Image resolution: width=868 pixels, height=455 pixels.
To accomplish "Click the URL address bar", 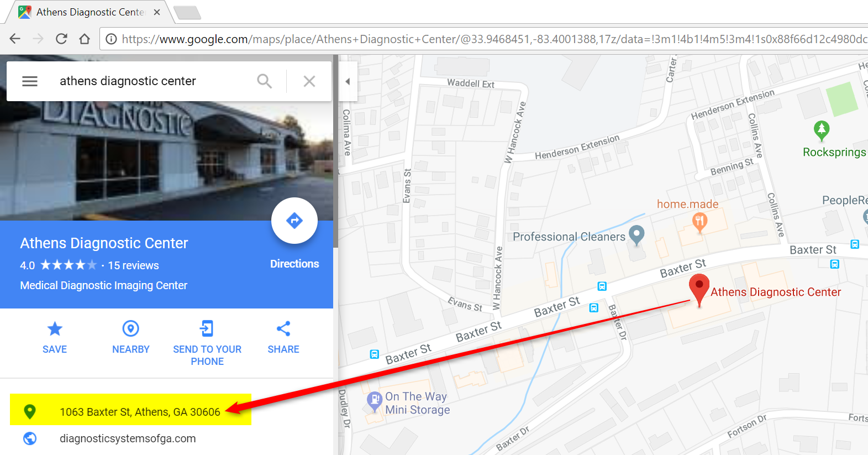I will point(486,39).
